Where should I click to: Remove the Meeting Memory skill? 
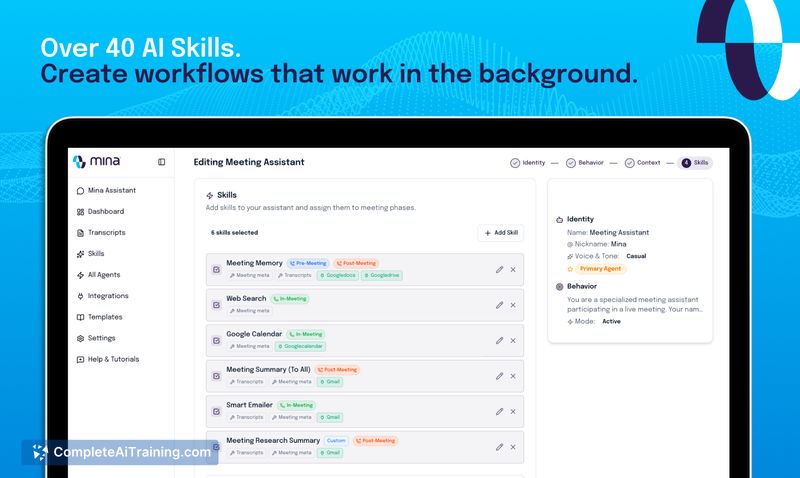point(513,269)
